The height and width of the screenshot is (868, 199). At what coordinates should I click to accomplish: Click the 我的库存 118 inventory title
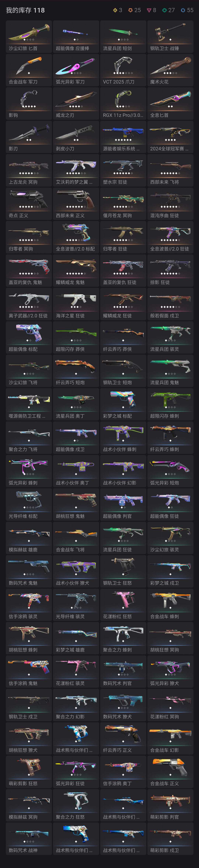(x=25, y=11)
